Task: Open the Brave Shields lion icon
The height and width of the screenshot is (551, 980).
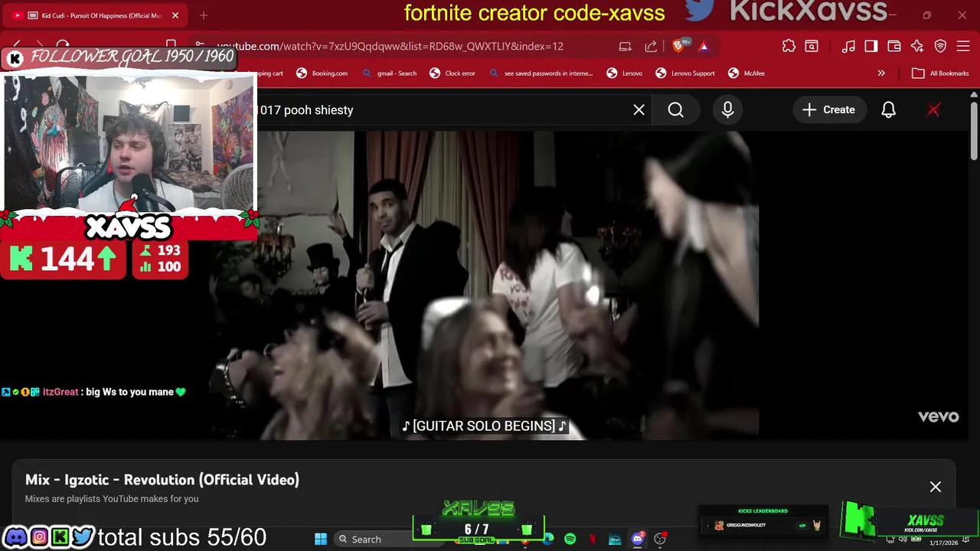Action: point(678,46)
